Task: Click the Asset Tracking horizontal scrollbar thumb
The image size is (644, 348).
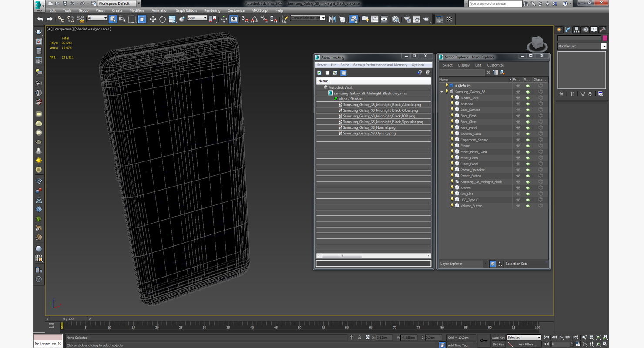Action: coord(342,256)
